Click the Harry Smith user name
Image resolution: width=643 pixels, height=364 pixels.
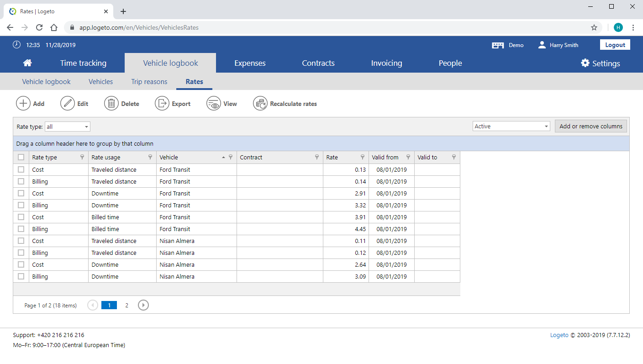pos(564,45)
